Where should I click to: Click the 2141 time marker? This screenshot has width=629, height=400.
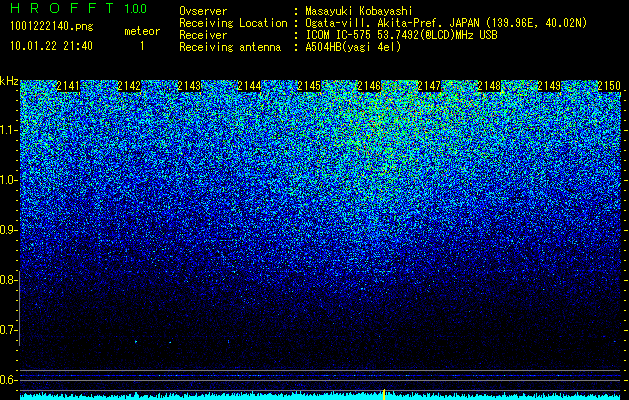68,86
